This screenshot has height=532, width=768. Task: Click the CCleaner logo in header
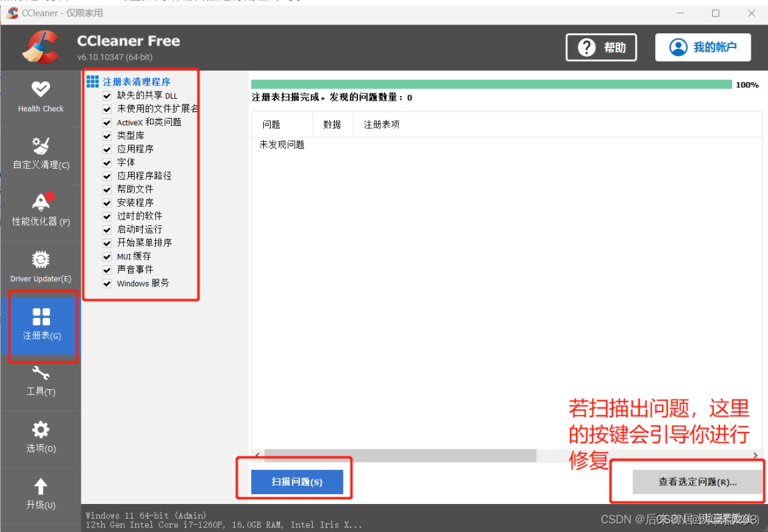41,47
